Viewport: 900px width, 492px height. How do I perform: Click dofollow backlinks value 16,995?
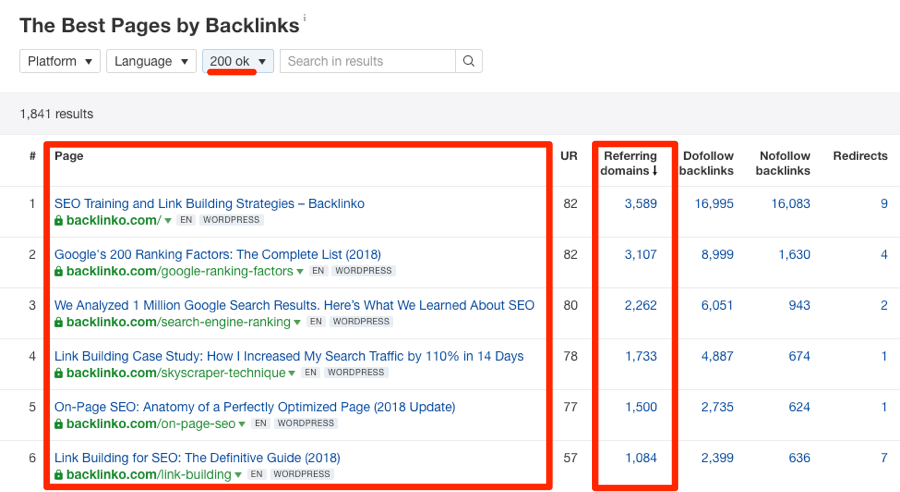click(x=714, y=203)
